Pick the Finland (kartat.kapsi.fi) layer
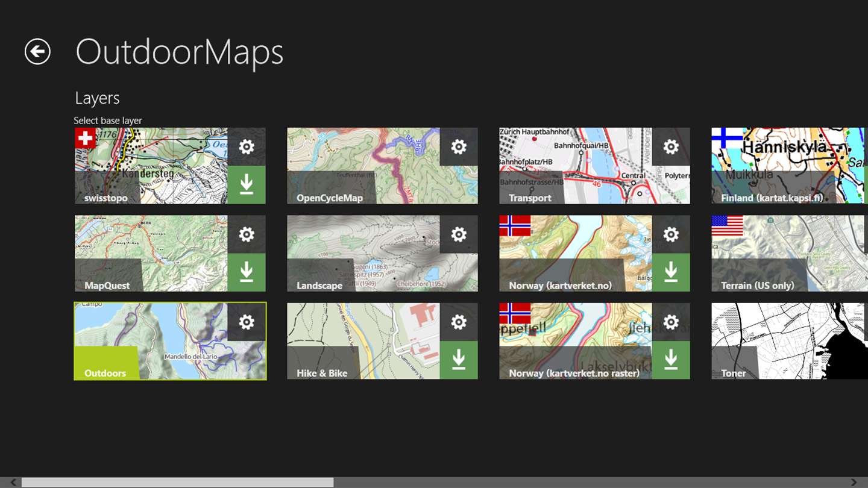This screenshot has width=868, height=488. [x=790, y=166]
